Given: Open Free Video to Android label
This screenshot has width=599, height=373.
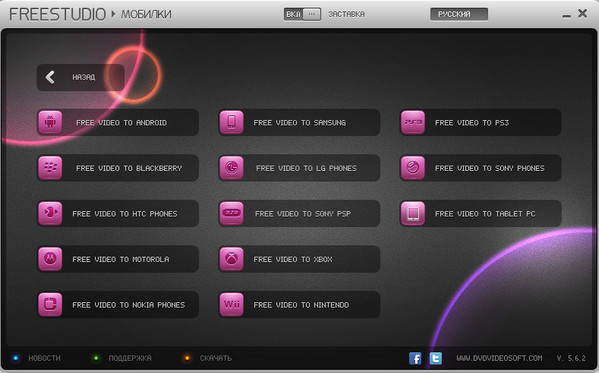Looking at the screenshot, I should 121,123.
